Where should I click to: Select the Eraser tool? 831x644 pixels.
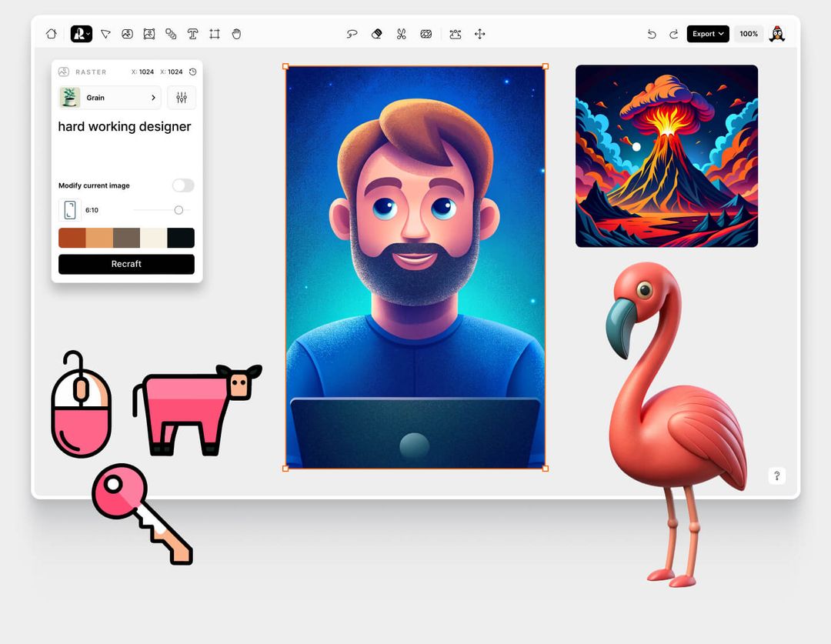click(x=376, y=34)
